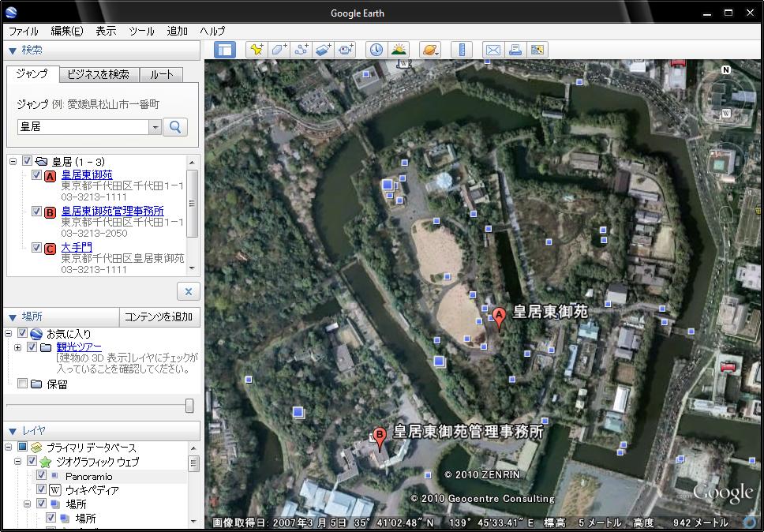
Task: Disable the ウィキペディア layer checkbox
Action: tap(41, 489)
